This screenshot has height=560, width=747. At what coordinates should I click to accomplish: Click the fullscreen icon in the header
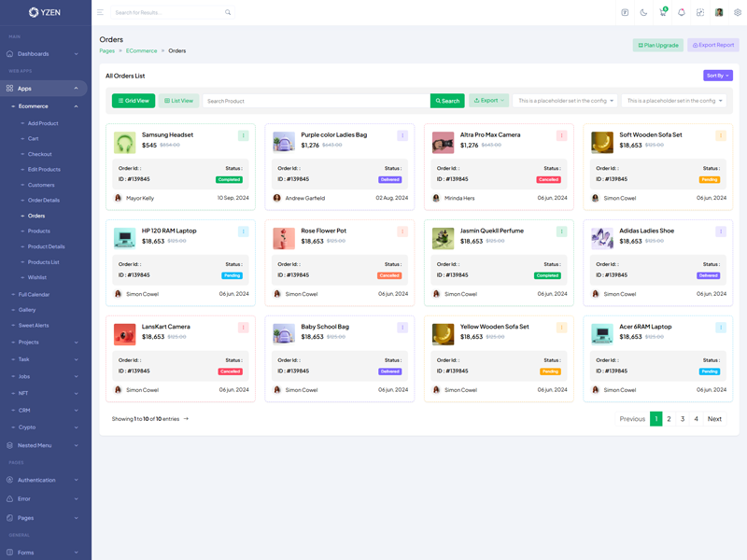pyautogui.click(x=700, y=13)
